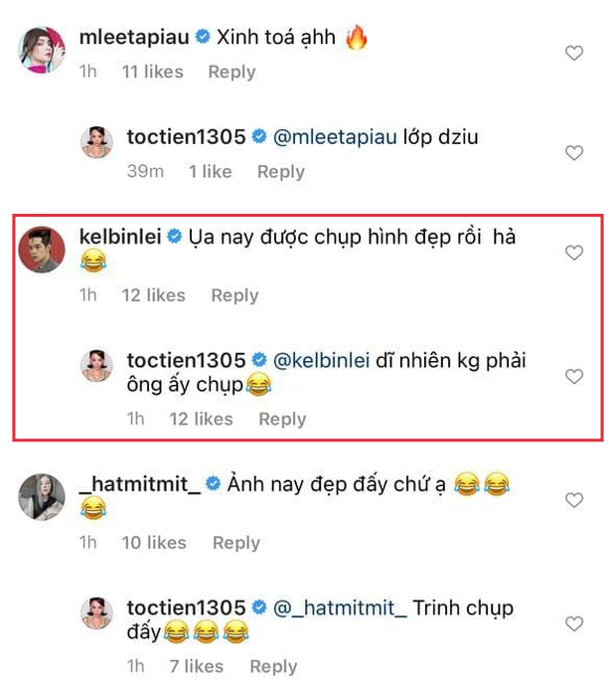Open the kelbinlei username link
616x699 pixels.
[118, 238]
